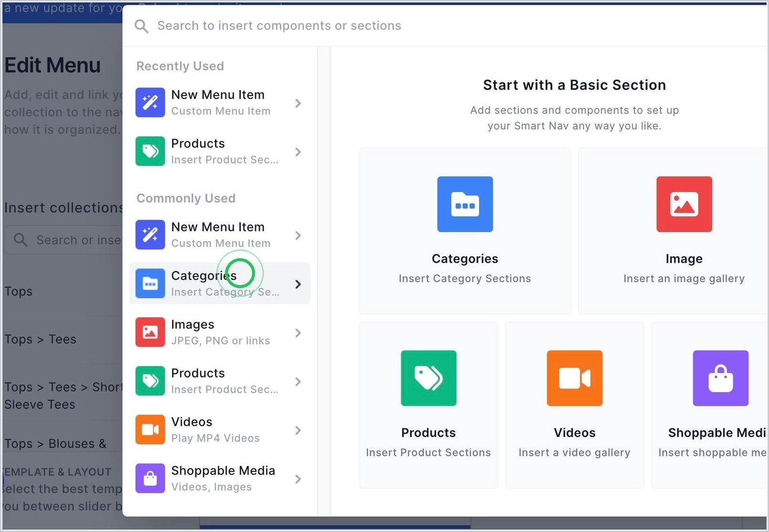The width and height of the screenshot is (769, 532).
Task: Expand the Categories row chevron
Action: [298, 284]
